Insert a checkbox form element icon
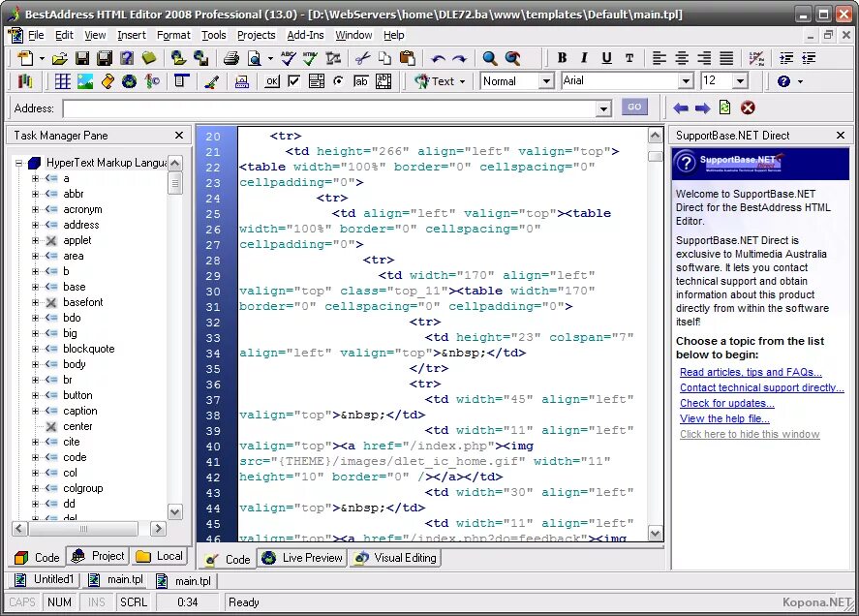This screenshot has height=616, width=859. click(x=294, y=81)
